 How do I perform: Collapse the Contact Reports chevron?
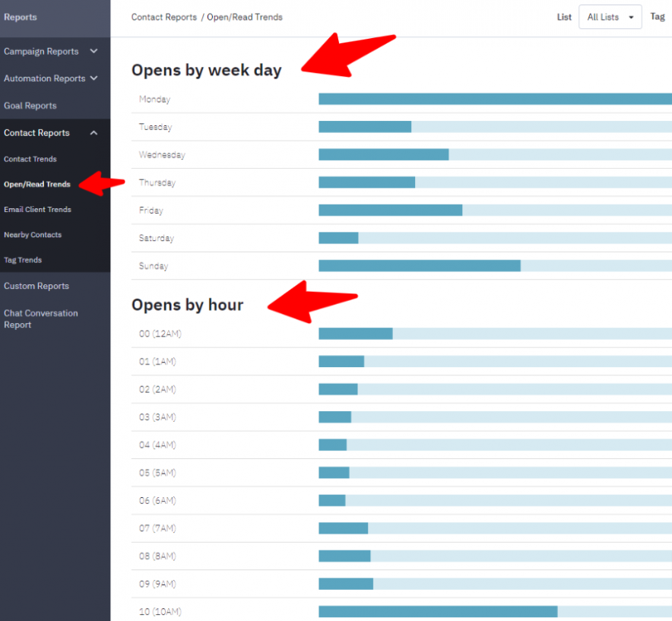pos(94,133)
